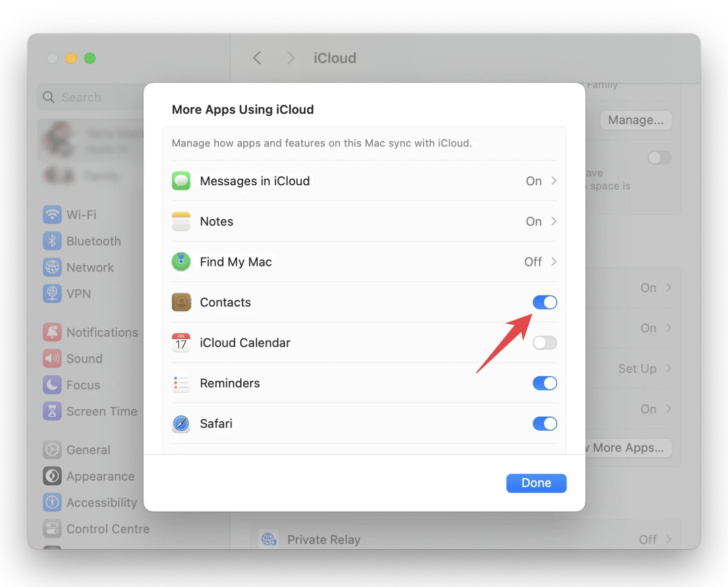Click the Reminders label

(230, 383)
